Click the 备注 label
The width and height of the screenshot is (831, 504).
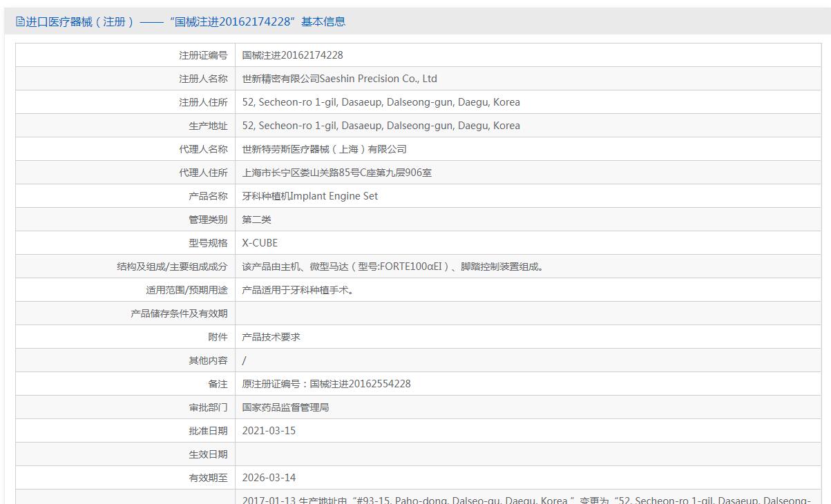(218, 384)
